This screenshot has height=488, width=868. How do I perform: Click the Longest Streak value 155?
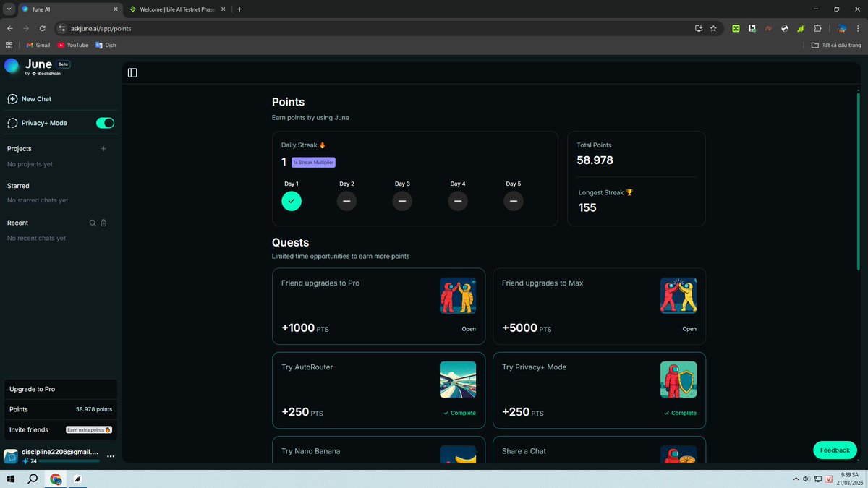point(587,207)
